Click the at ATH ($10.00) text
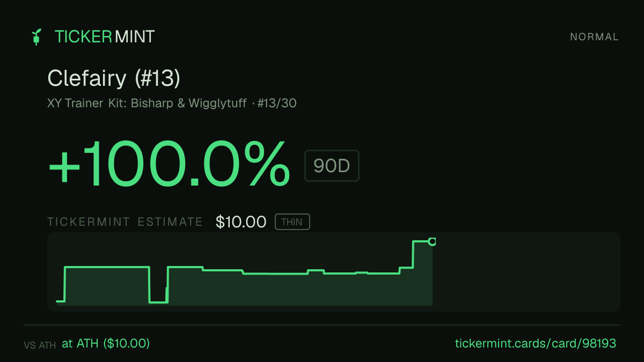 tap(106, 343)
